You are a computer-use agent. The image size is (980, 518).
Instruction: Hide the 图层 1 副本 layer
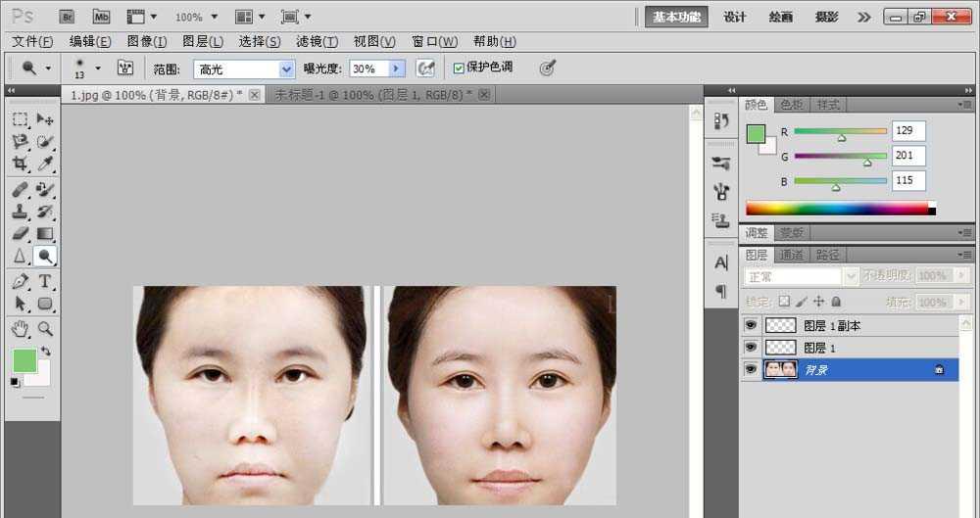[x=752, y=325]
